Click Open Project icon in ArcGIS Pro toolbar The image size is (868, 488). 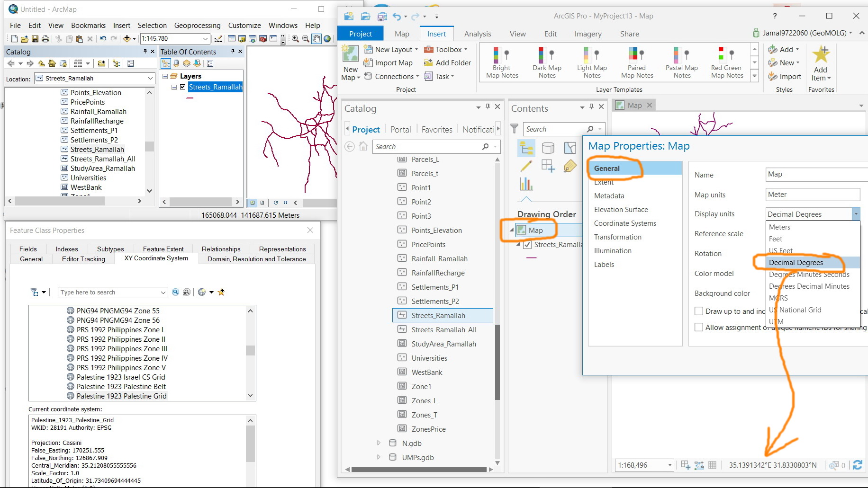365,16
